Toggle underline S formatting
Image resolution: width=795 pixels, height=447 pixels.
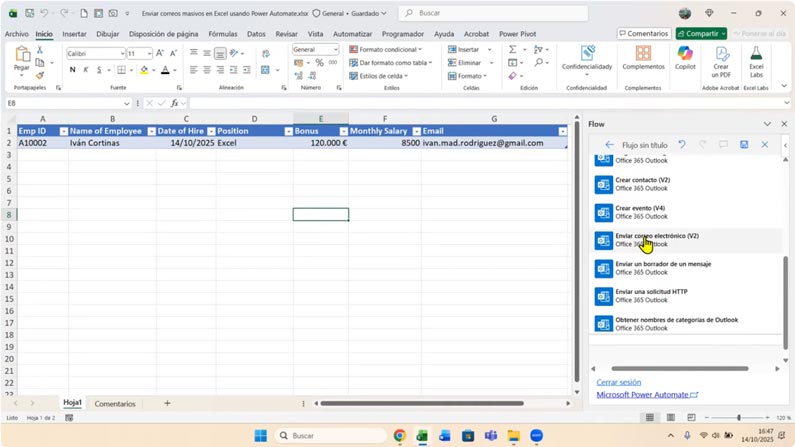[99, 69]
